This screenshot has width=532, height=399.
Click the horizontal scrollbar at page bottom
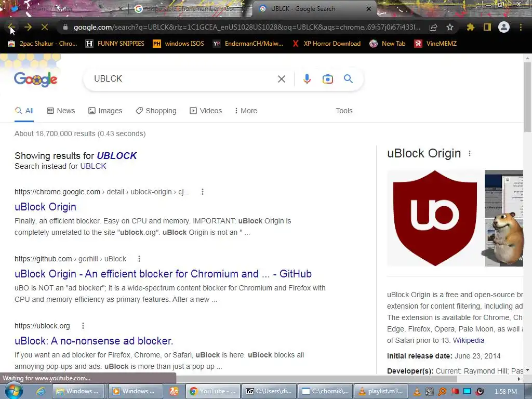tap(316, 378)
